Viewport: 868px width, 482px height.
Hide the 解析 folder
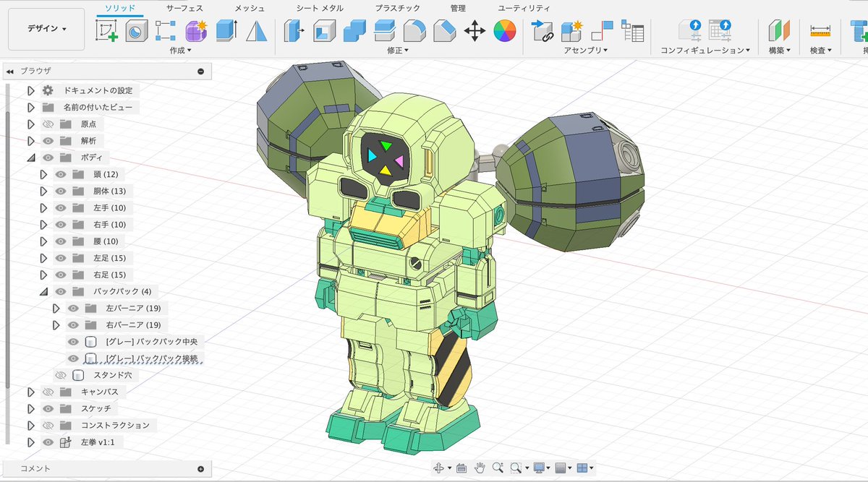pos(48,141)
